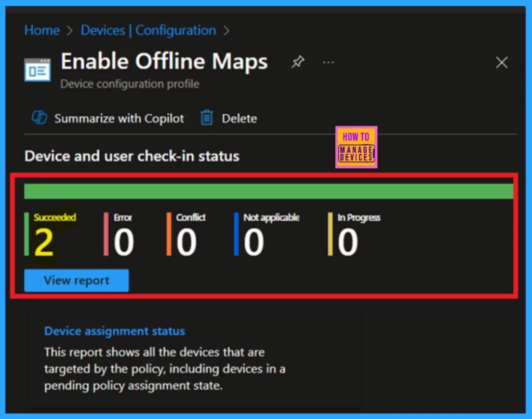Click the Home breadcrumb link
Image resolution: width=532 pixels, height=419 pixels.
[x=42, y=31]
